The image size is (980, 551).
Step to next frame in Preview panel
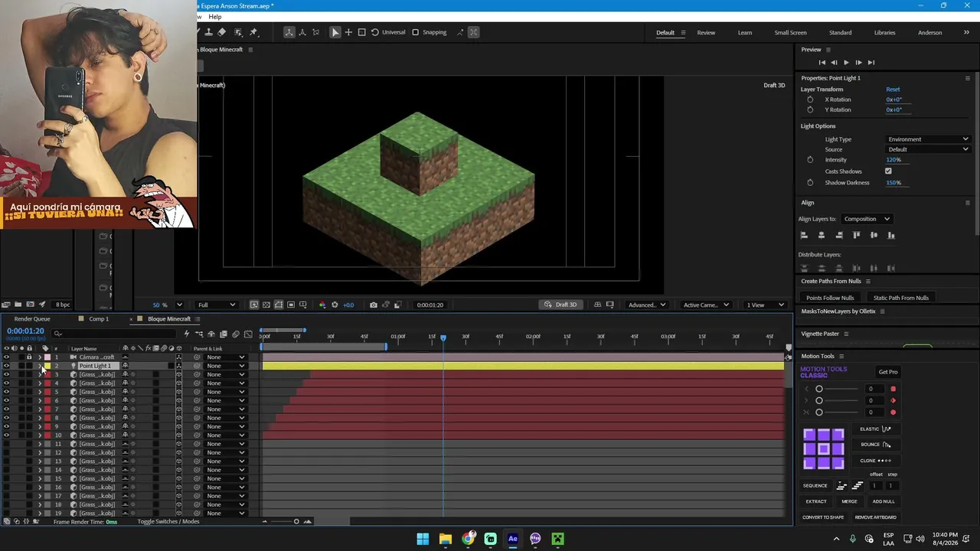pyautogui.click(x=858, y=63)
